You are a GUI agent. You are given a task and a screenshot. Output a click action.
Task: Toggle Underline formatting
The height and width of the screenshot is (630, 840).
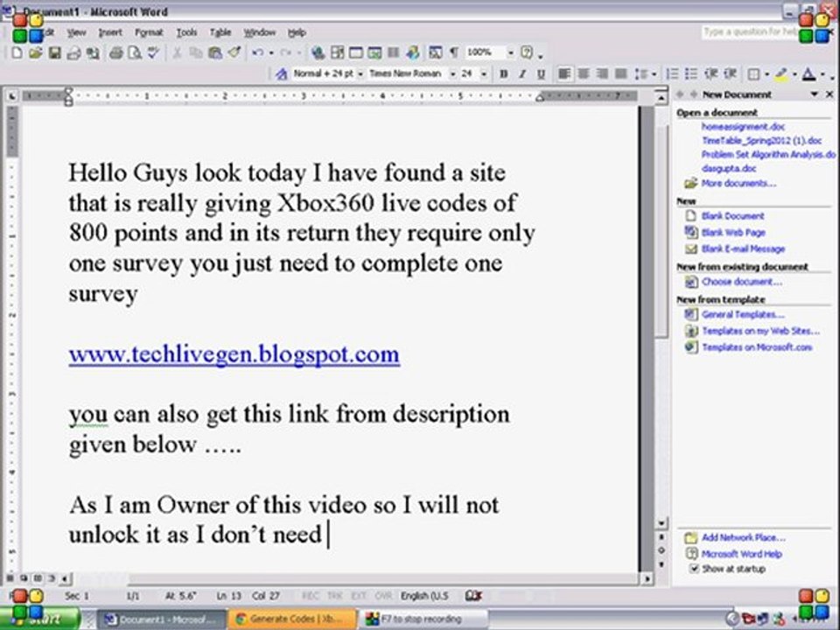[541, 73]
